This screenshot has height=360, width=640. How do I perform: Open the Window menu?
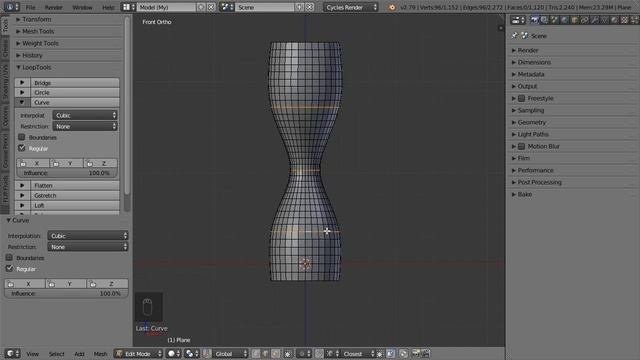[x=82, y=7]
